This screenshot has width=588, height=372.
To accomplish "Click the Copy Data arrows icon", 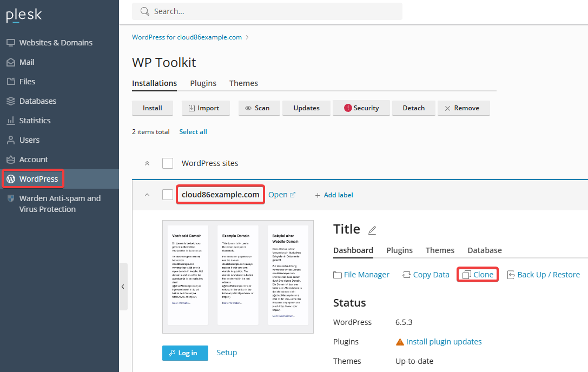I will (406, 275).
